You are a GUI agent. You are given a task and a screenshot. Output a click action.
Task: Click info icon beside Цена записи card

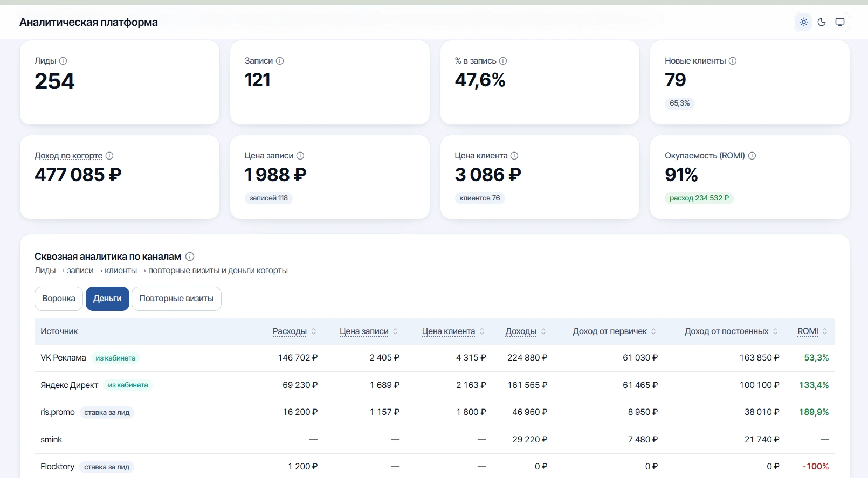pyautogui.click(x=300, y=156)
